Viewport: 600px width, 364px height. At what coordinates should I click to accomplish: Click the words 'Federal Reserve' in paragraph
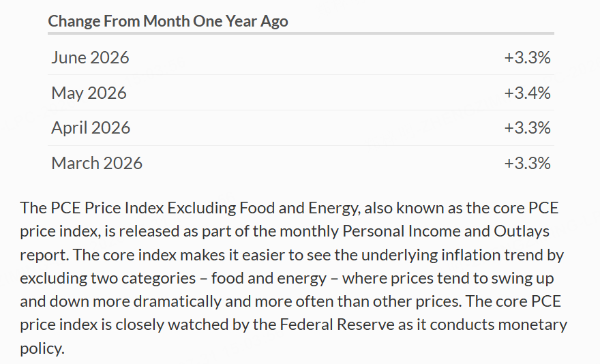coord(337,324)
